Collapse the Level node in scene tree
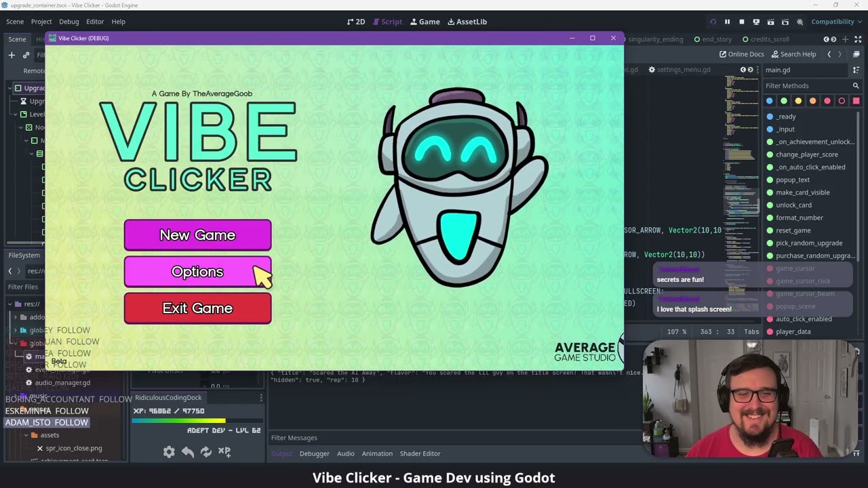The height and width of the screenshot is (488, 868). tap(16, 115)
